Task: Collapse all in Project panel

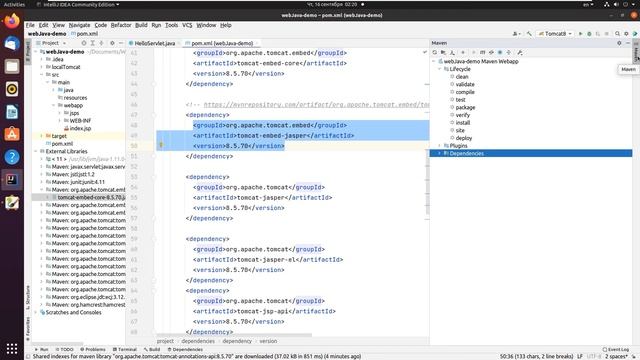Action: coord(101,43)
